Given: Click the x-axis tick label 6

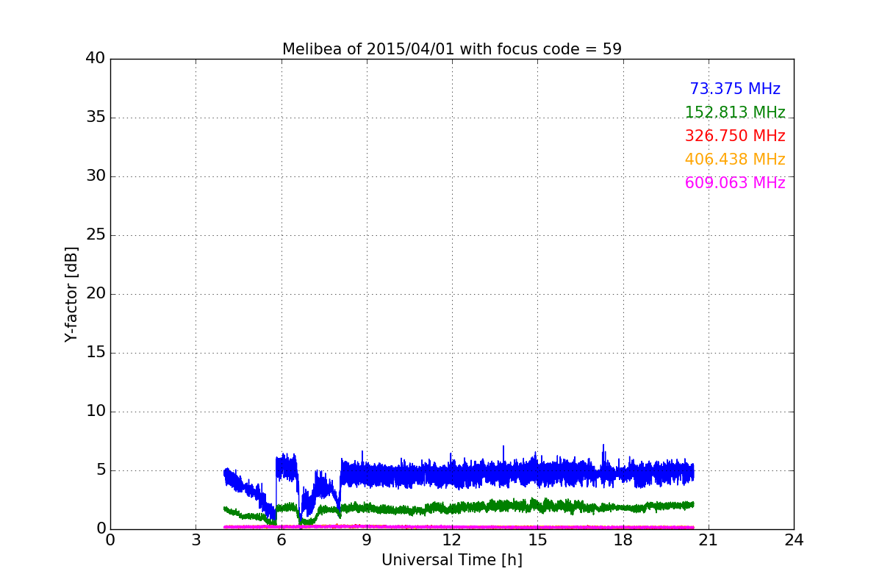Looking at the screenshot, I should 282,540.
